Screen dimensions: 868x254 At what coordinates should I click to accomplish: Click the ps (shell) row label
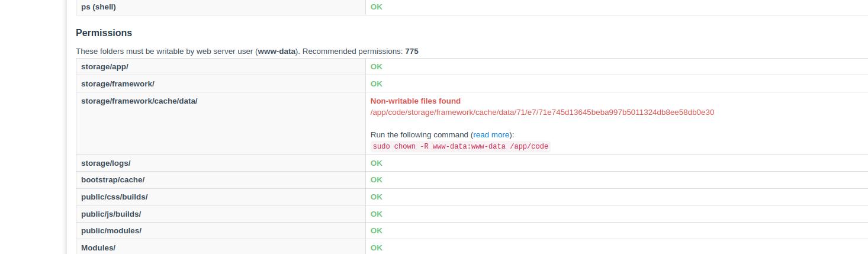point(99,7)
